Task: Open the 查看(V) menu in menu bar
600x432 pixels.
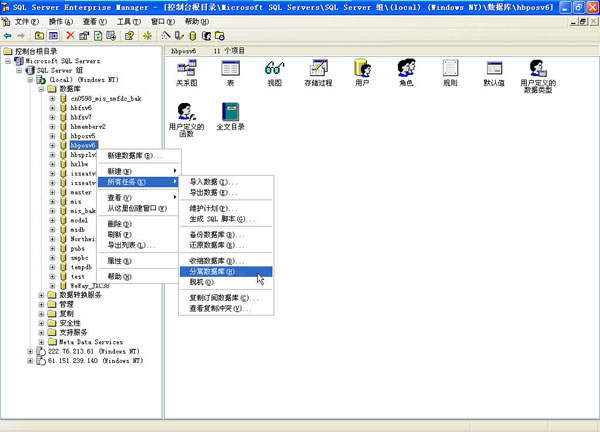Action: [x=95, y=22]
